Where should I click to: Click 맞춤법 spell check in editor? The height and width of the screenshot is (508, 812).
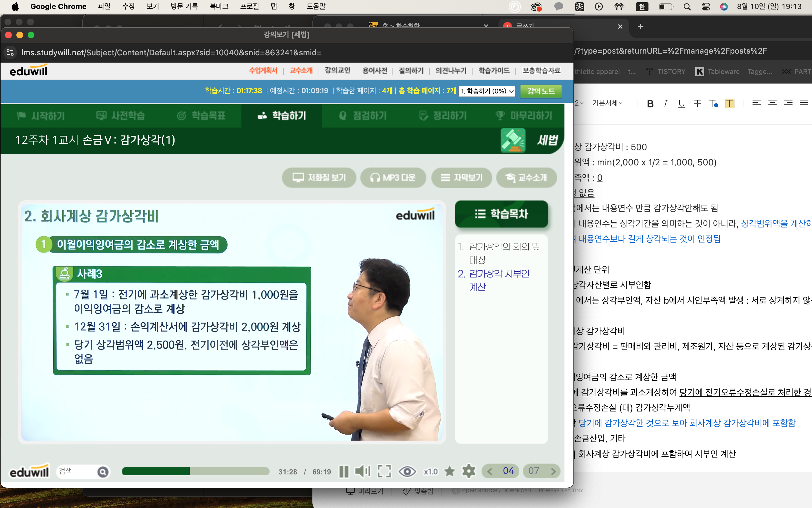pos(418,491)
